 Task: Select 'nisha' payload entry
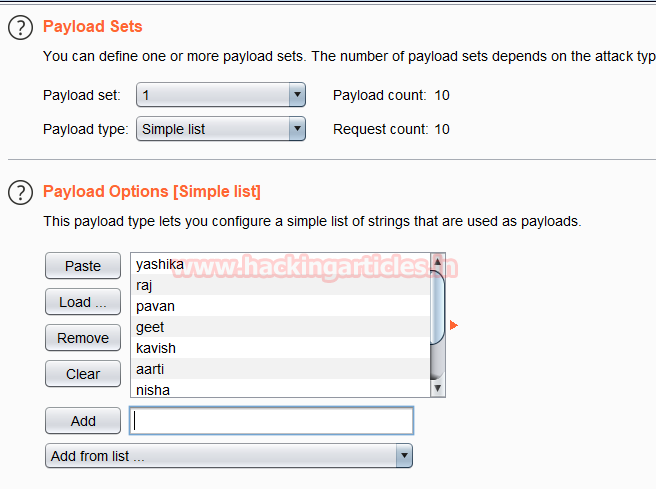[153, 390]
